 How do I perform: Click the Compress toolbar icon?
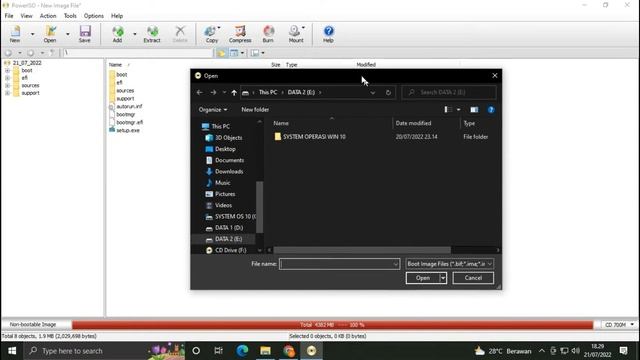[240, 34]
